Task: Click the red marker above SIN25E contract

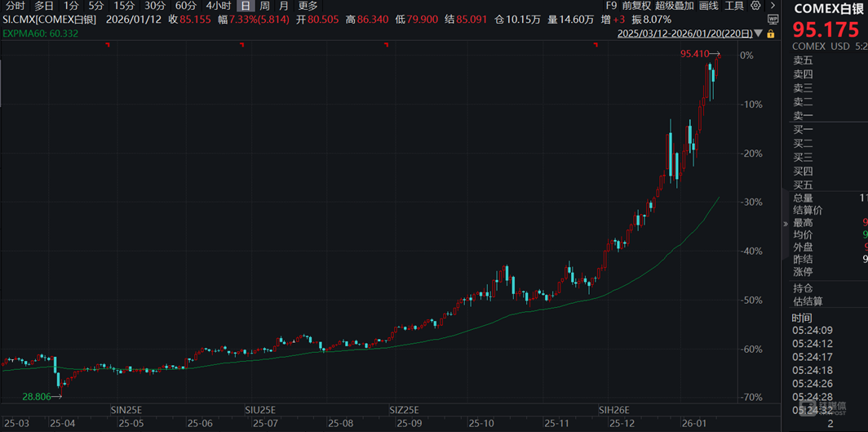Action: click(108, 45)
